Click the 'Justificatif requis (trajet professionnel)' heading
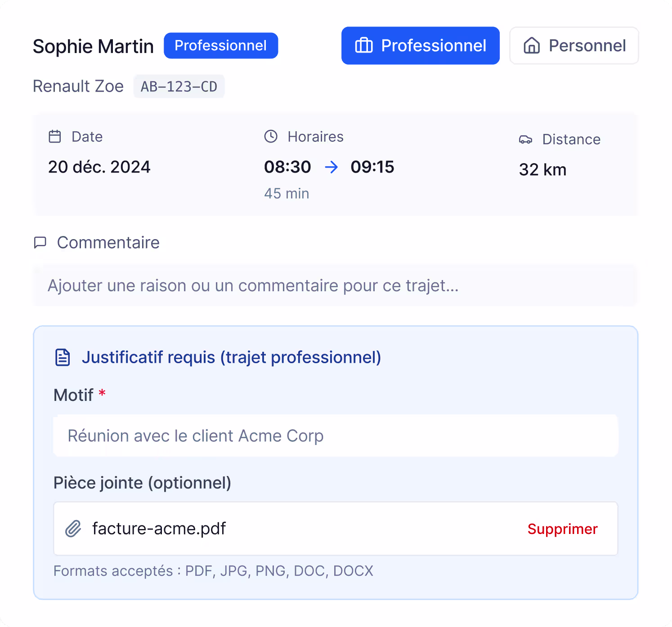Screen dimensions: 672x627 click(x=231, y=357)
